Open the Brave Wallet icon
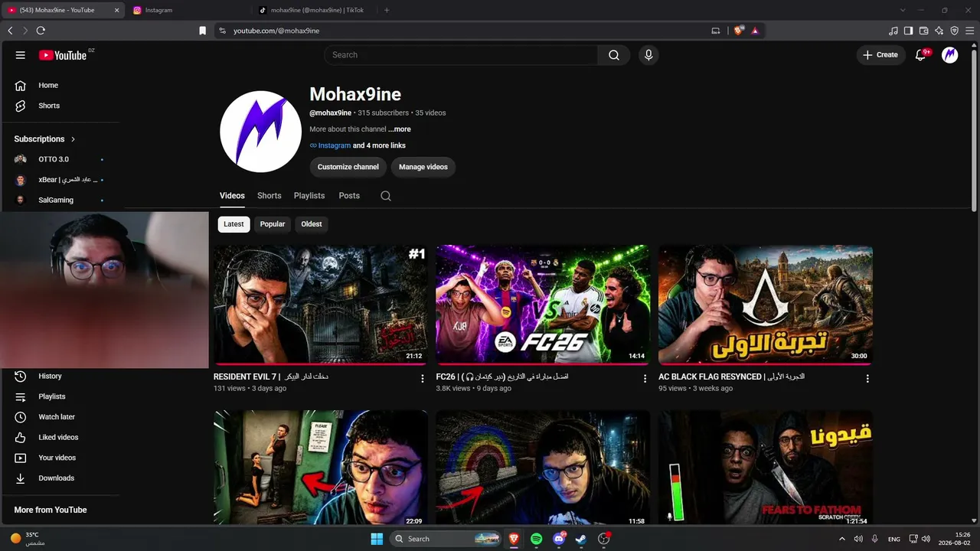Image resolution: width=980 pixels, height=551 pixels. pos(923,31)
